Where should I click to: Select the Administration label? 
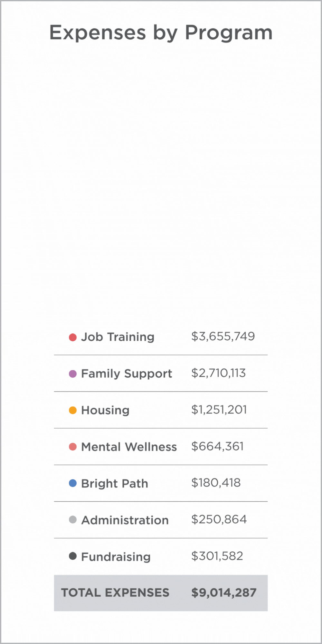[125, 520]
